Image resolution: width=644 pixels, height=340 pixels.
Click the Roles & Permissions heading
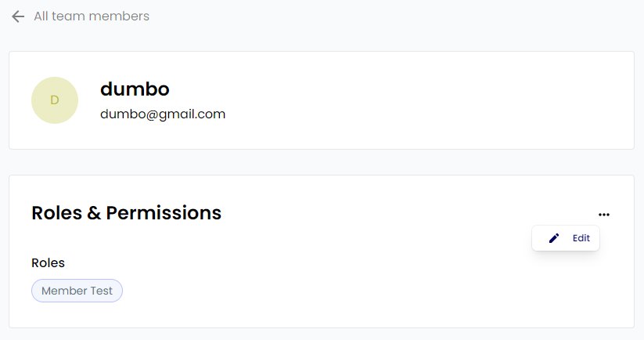[x=126, y=212]
